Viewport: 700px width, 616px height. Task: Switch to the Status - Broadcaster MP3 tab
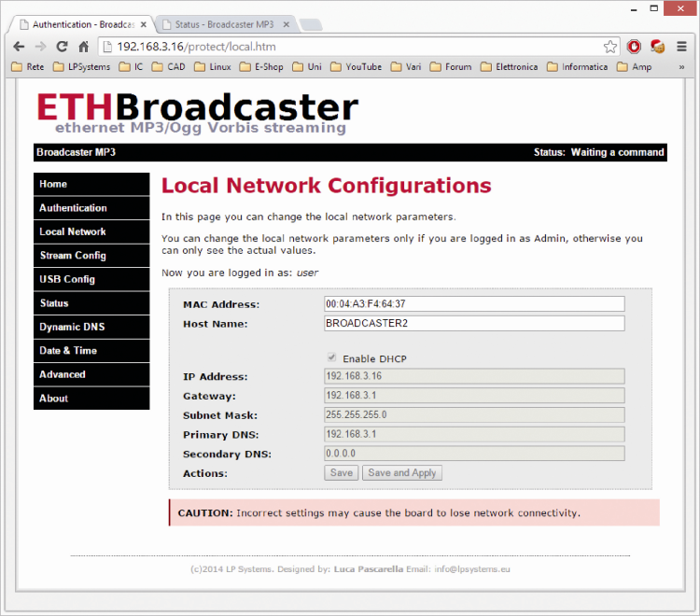tap(224, 24)
